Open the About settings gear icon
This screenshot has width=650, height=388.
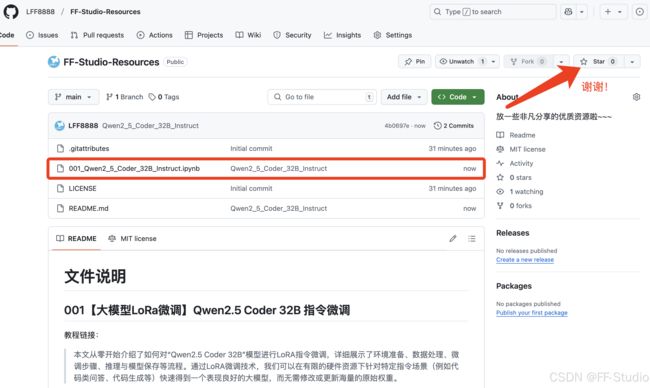click(x=636, y=97)
